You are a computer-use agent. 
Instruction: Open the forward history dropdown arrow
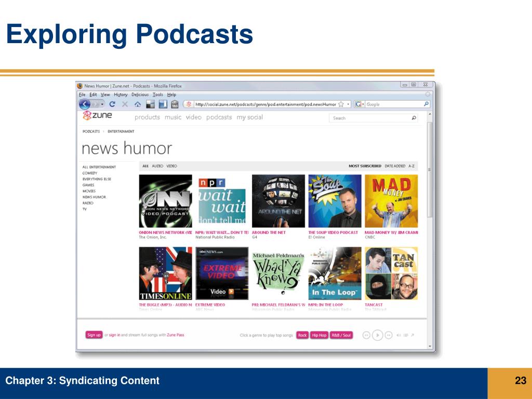pyautogui.click(x=102, y=104)
